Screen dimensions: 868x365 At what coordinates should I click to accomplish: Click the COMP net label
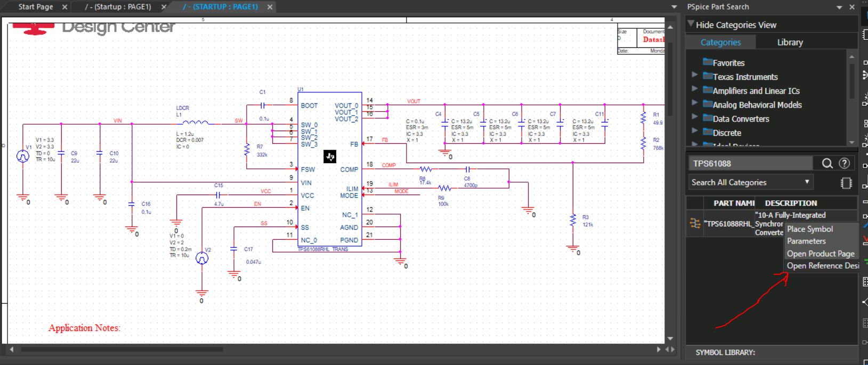point(389,165)
